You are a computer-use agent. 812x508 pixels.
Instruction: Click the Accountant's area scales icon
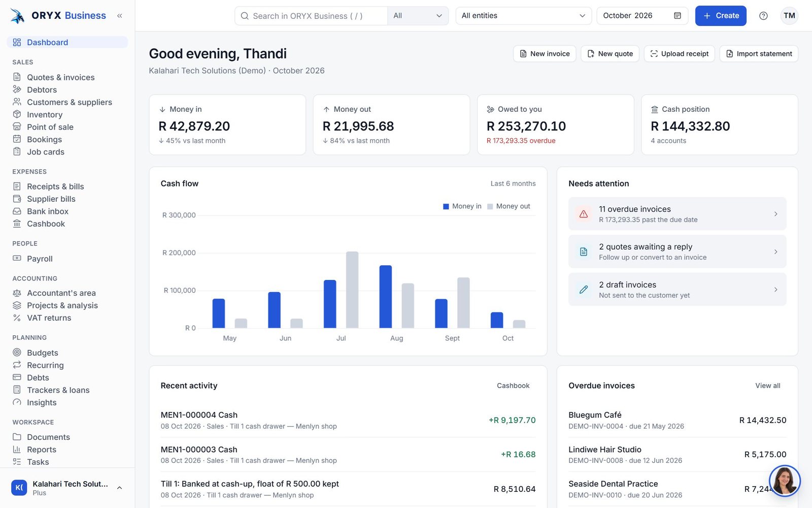[17, 293]
